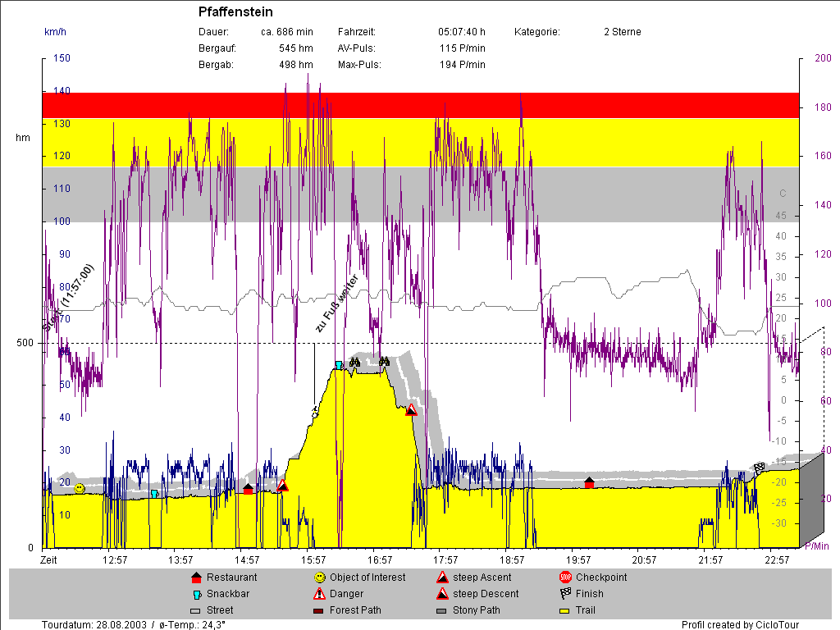
Task: Click the Pfaffenstein tour title
Action: pos(235,12)
